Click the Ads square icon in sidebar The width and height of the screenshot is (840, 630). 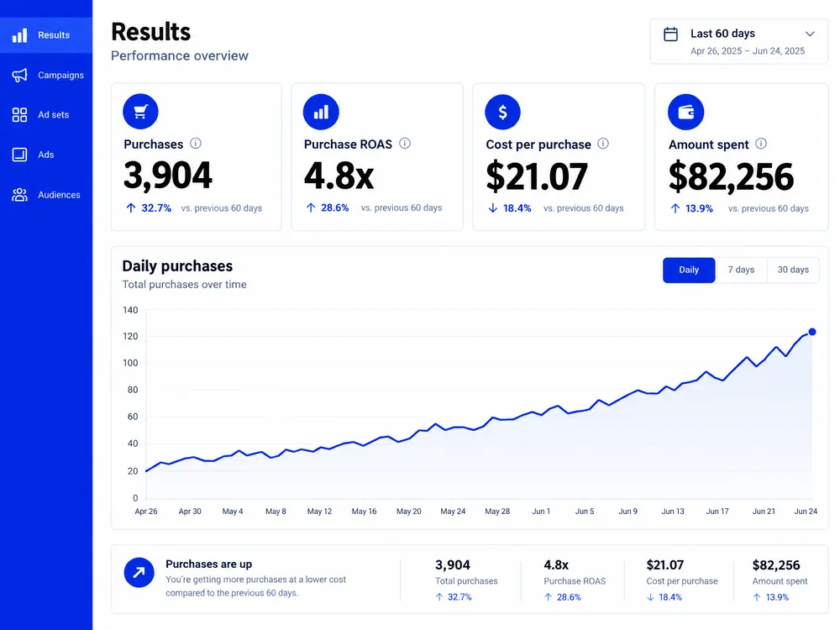(x=20, y=155)
